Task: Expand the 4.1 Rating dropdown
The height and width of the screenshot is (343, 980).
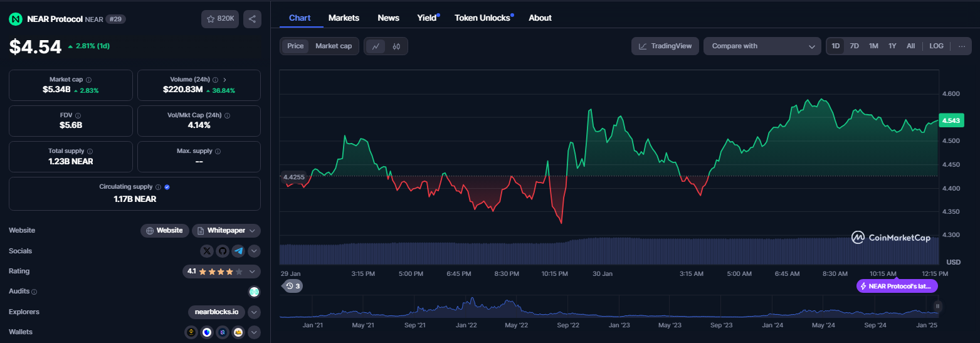Action: (221, 272)
